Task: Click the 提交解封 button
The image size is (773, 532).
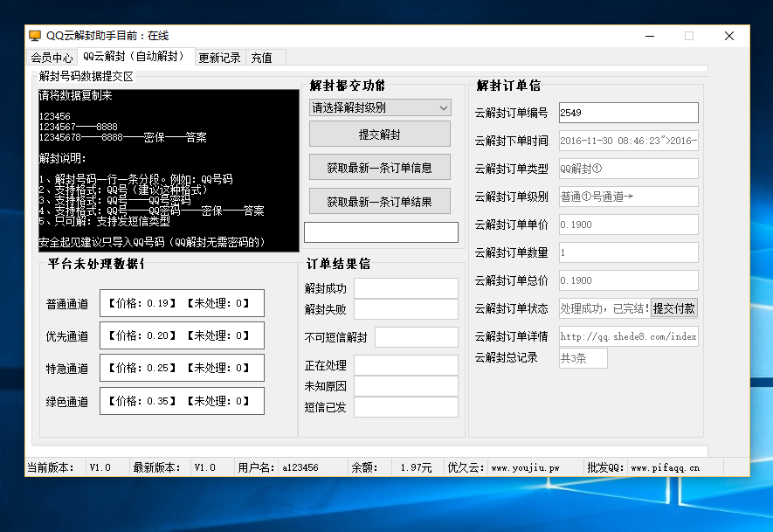Action: pos(380,135)
